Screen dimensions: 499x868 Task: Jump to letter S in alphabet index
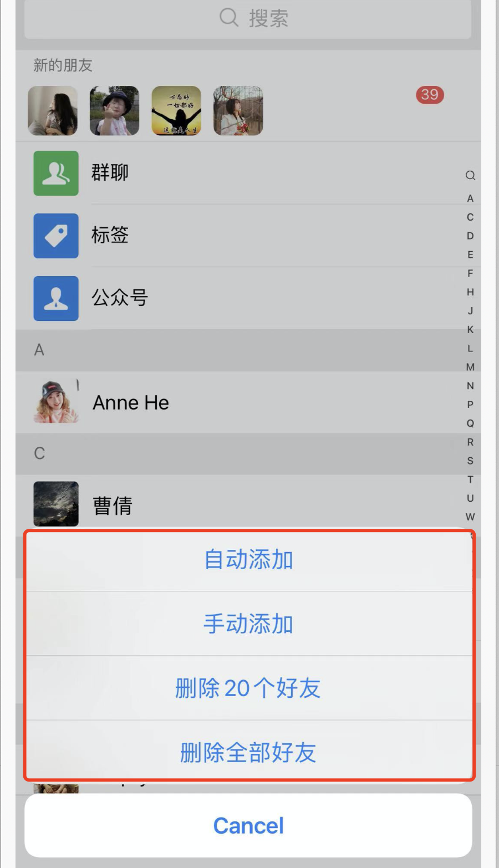[x=470, y=461]
